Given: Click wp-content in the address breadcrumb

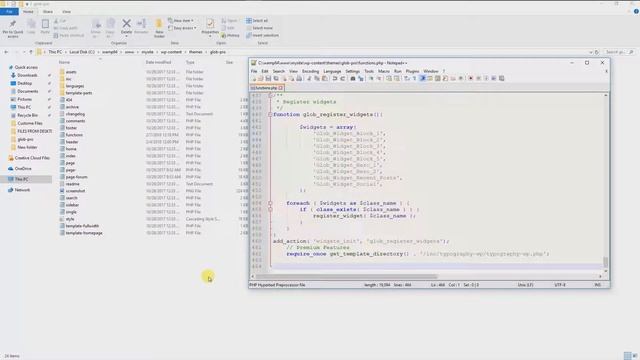Looking at the screenshot, I should tap(171, 52).
